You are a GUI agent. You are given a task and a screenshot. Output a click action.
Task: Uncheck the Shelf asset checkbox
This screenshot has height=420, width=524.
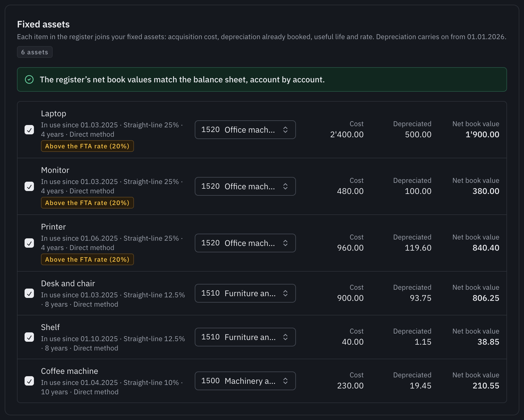(29, 337)
